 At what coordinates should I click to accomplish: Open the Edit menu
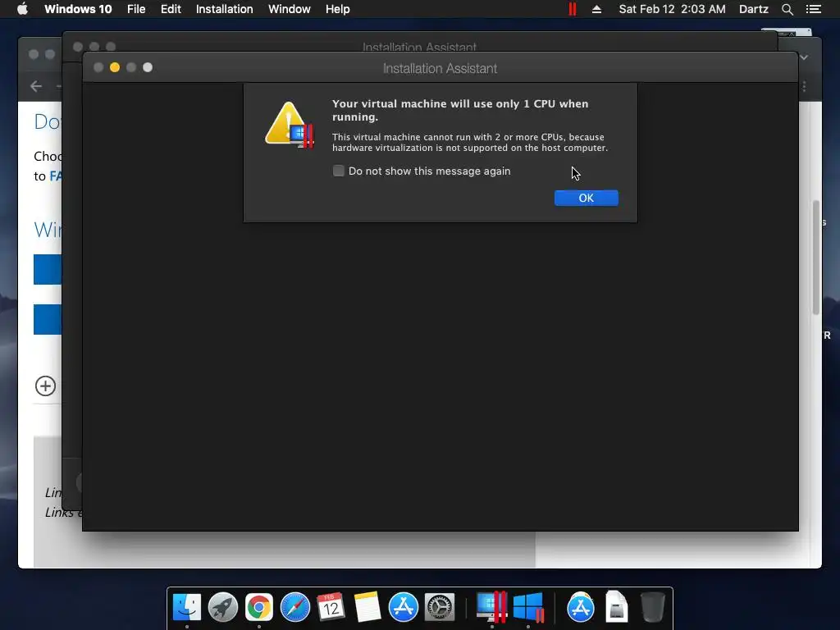[x=171, y=9]
